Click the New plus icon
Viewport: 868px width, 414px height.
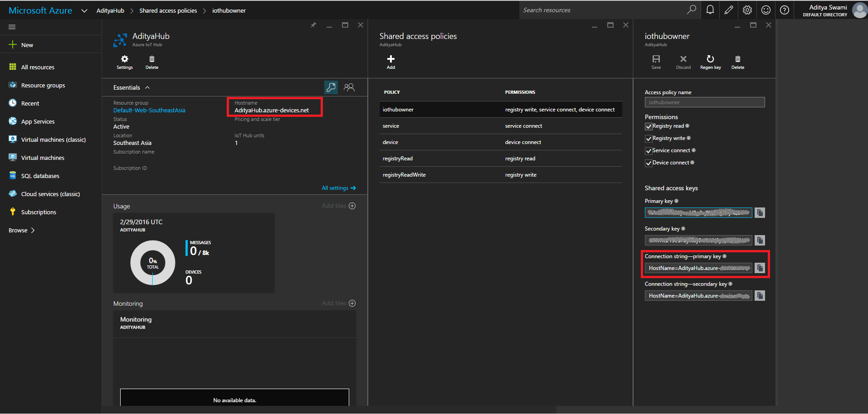tap(13, 44)
